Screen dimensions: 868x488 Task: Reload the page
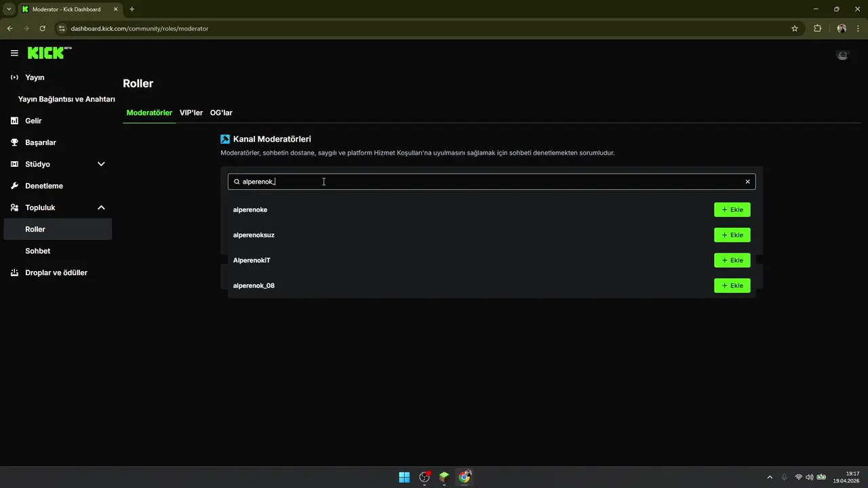tap(42, 28)
